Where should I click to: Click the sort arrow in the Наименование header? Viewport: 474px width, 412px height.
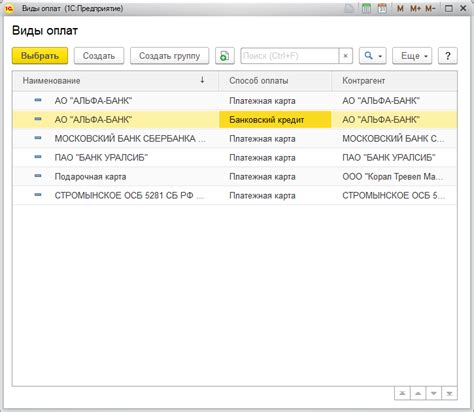tap(202, 80)
